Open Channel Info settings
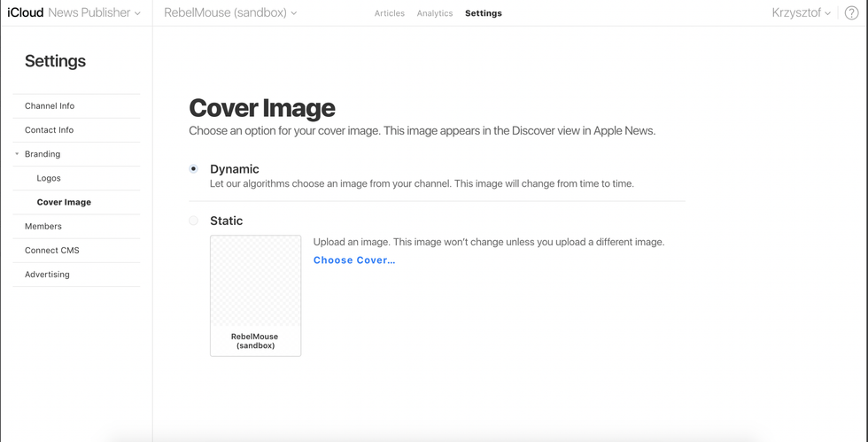The height and width of the screenshot is (442, 868). [x=50, y=105]
